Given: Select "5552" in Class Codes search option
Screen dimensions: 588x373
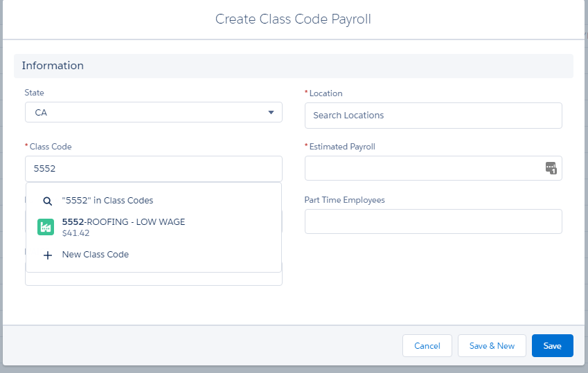Looking at the screenshot, I should [x=107, y=201].
